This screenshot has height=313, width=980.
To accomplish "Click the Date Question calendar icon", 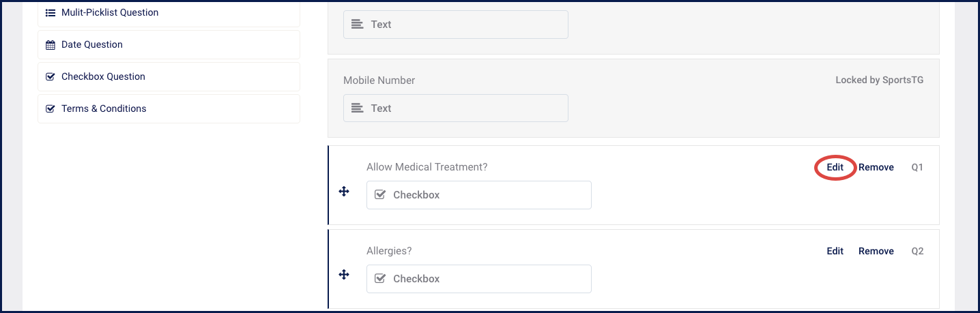I will click(51, 45).
